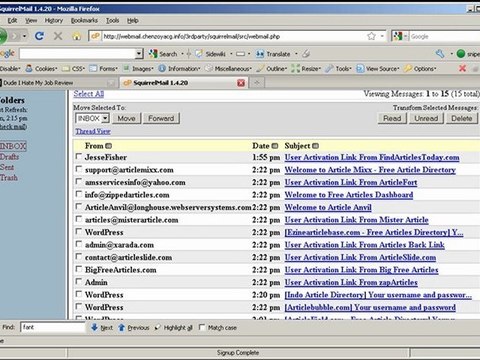Switch to Thread View link
480x360 pixels.
pyautogui.click(x=93, y=131)
